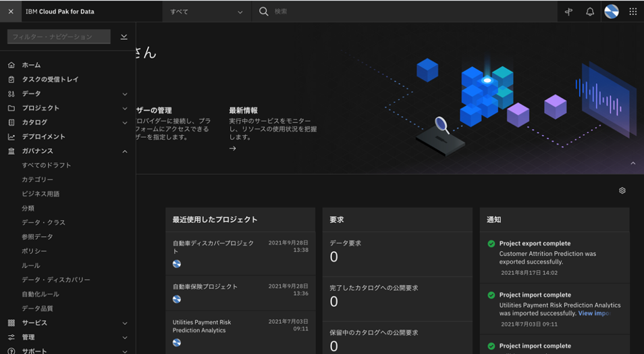Open 自動車保険プロジェクト project link
The width and height of the screenshot is (644, 354).
(x=205, y=286)
